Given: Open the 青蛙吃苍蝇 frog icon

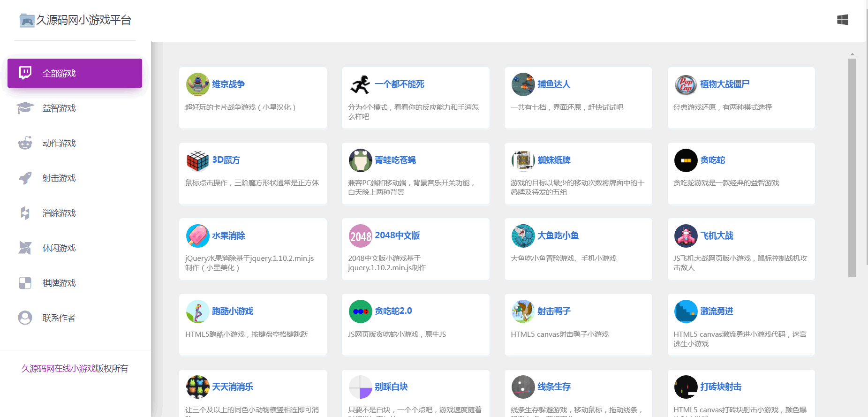Looking at the screenshot, I should click(x=360, y=160).
